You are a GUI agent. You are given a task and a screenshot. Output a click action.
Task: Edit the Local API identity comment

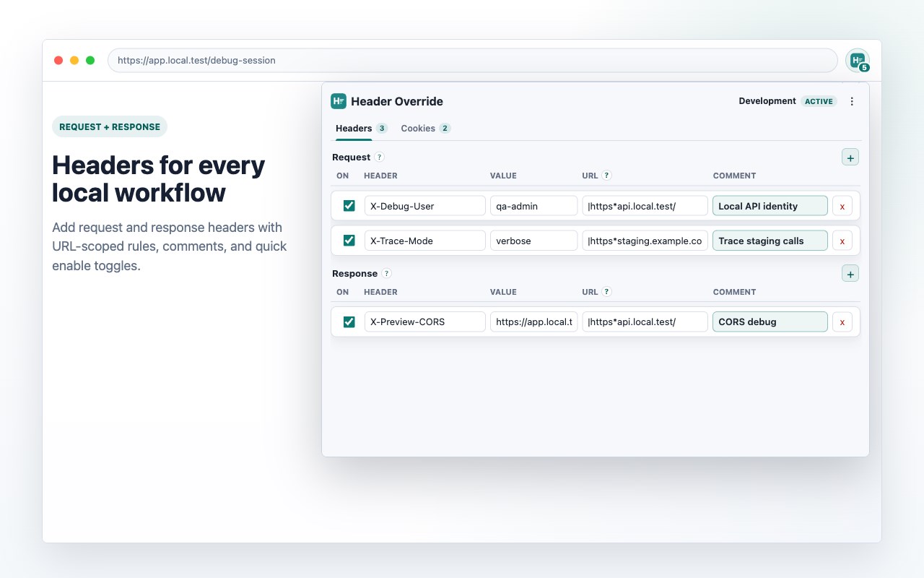(x=770, y=206)
